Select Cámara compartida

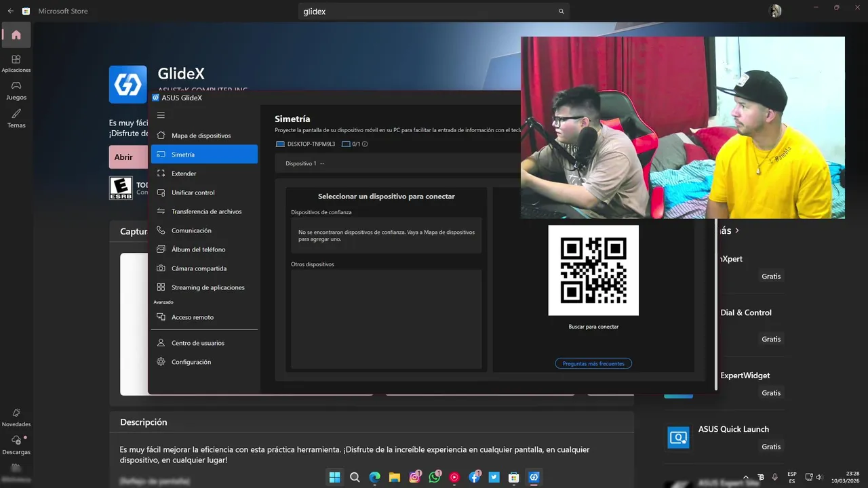click(204, 268)
